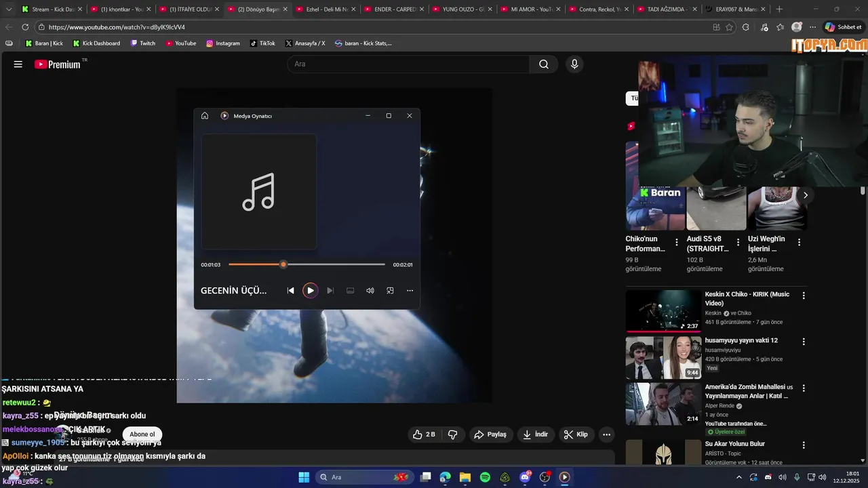The width and height of the screenshot is (868, 488).
Task: Open more options menu in Medya Oynatıcı
Action: 410,291
